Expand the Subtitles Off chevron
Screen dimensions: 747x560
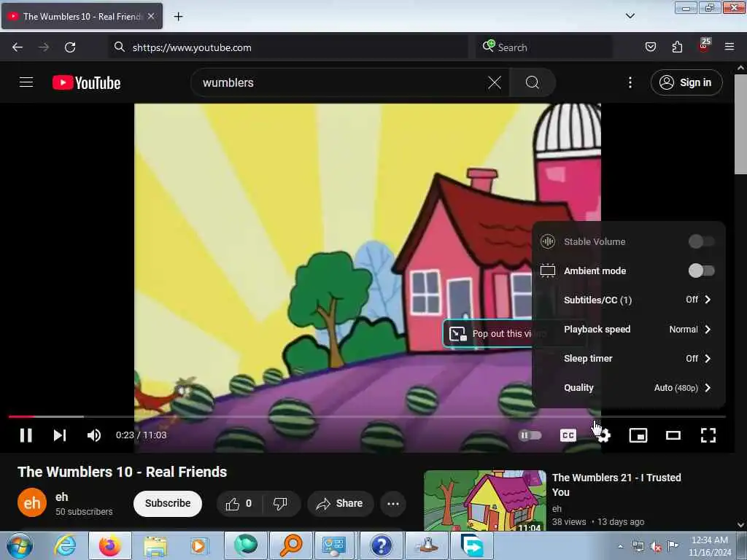(x=708, y=300)
